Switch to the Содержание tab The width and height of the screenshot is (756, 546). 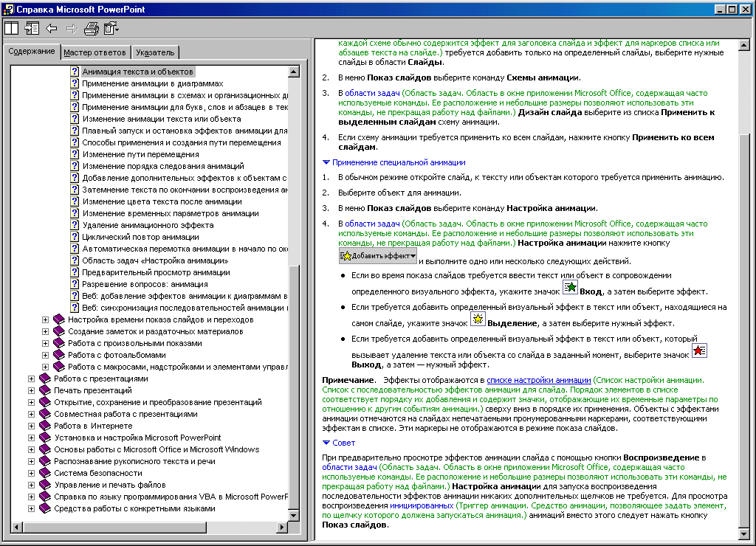coord(31,51)
